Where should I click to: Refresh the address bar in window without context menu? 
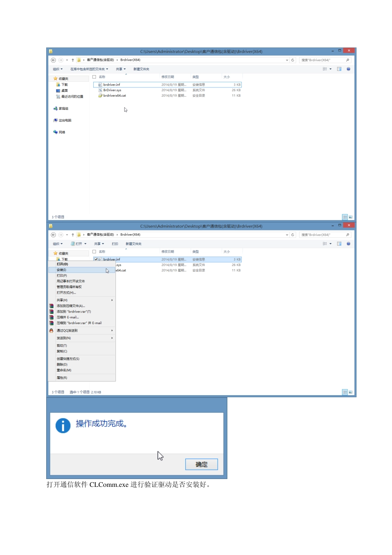[293, 60]
